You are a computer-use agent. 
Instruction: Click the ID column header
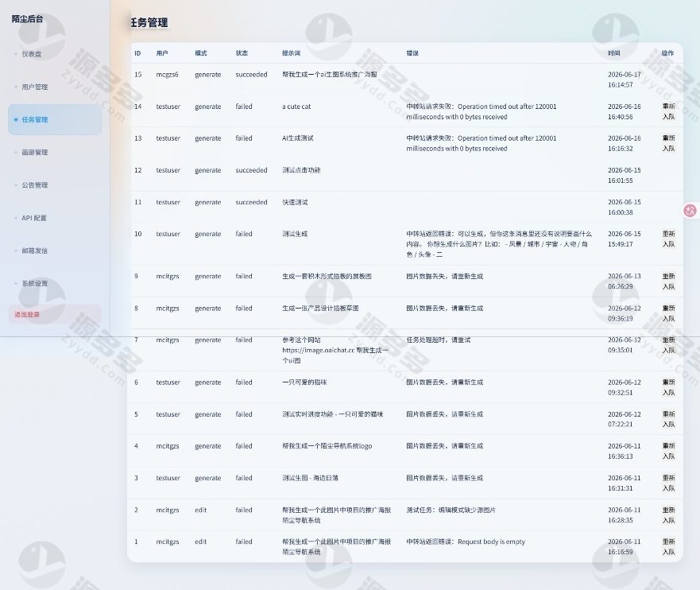coord(137,53)
